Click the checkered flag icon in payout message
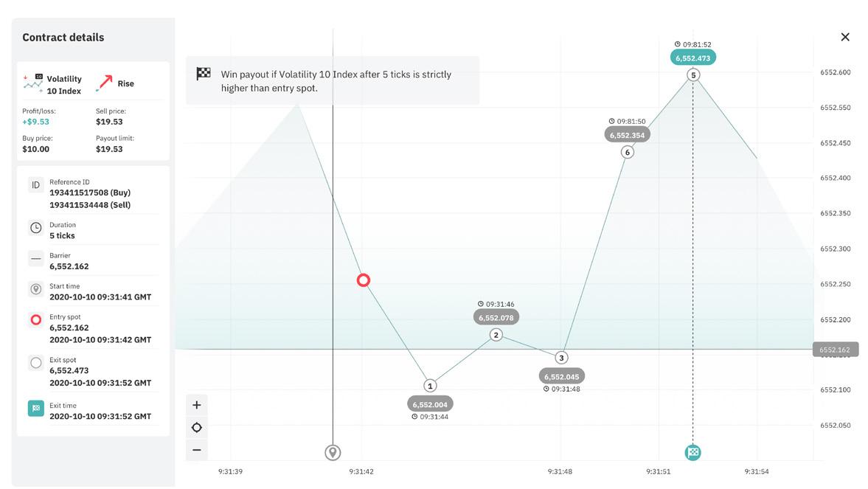The width and height of the screenshot is (868, 489). [x=204, y=74]
